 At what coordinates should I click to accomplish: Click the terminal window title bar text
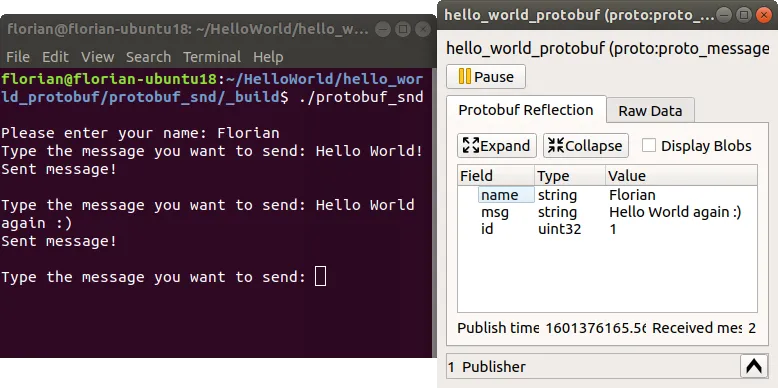click(x=188, y=29)
